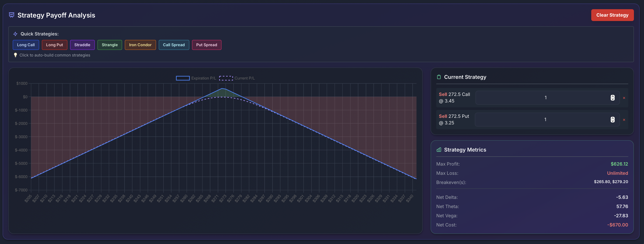This screenshot has height=244, width=644.
Task: Click the bar chart icon beside Strategy Metrics
Action: (439, 149)
